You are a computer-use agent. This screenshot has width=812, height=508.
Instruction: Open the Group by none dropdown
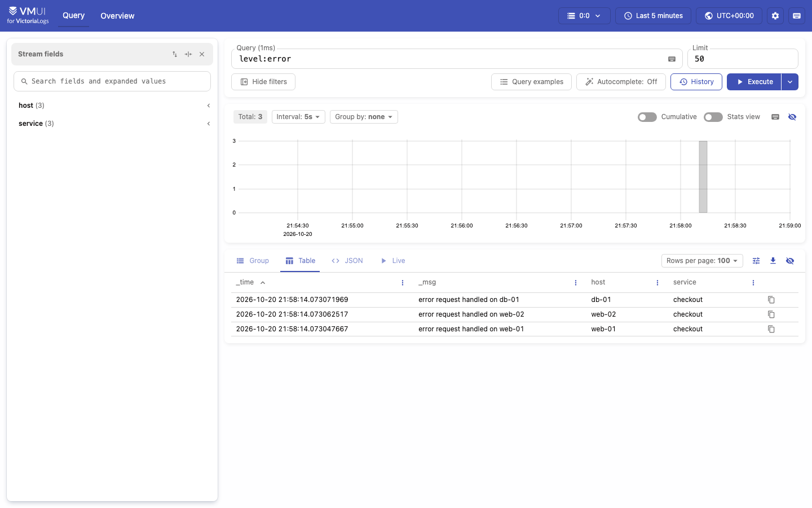pyautogui.click(x=364, y=117)
